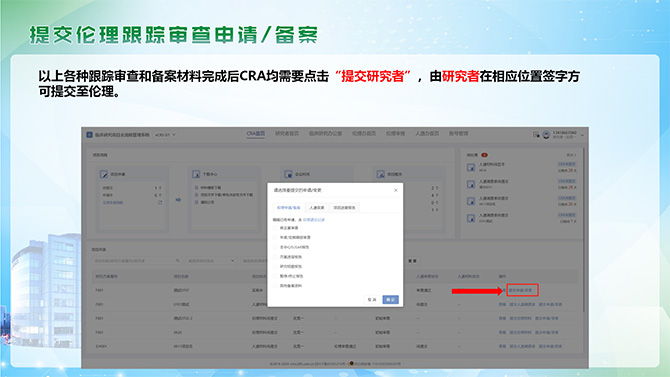Click the user avatar icon
This screenshot has width=670, height=377.
click(546, 135)
